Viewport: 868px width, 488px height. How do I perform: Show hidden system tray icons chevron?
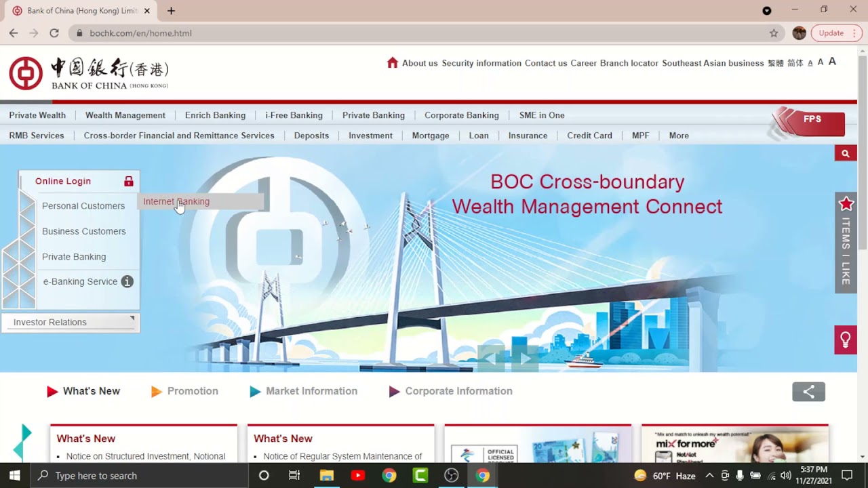(x=709, y=476)
